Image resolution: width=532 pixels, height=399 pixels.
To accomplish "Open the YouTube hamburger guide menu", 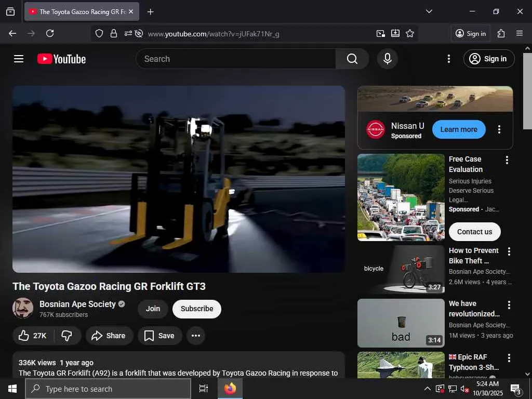I will click(19, 59).
